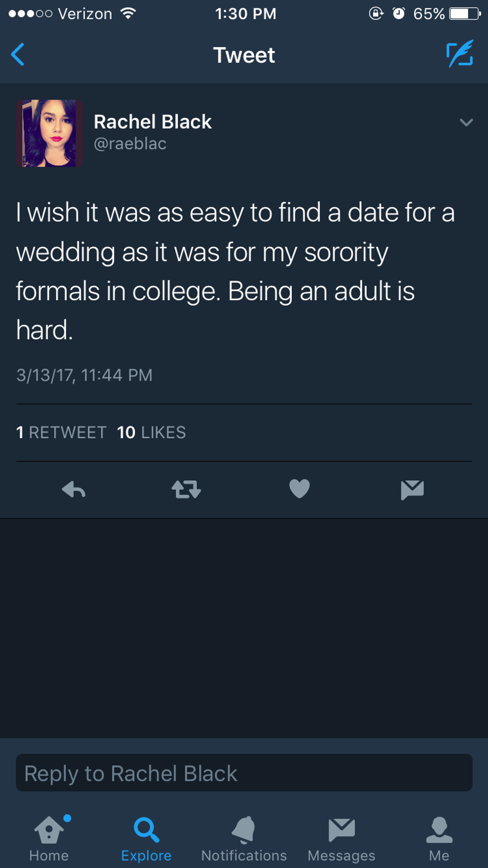Tap the battery indicator in status bar

[465, 13]
